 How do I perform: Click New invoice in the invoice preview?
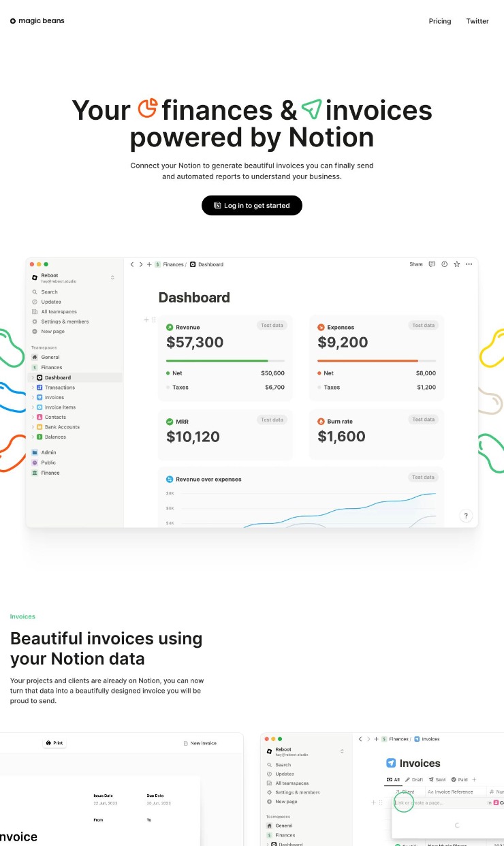[x=200, y=743]
